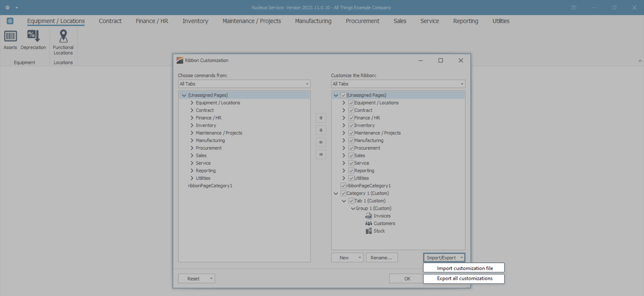Open the Reporting ribbon tab
Image resolution: width=644 pixels, height=296 pixels.
pyautogui.click(x=466, y=21)
